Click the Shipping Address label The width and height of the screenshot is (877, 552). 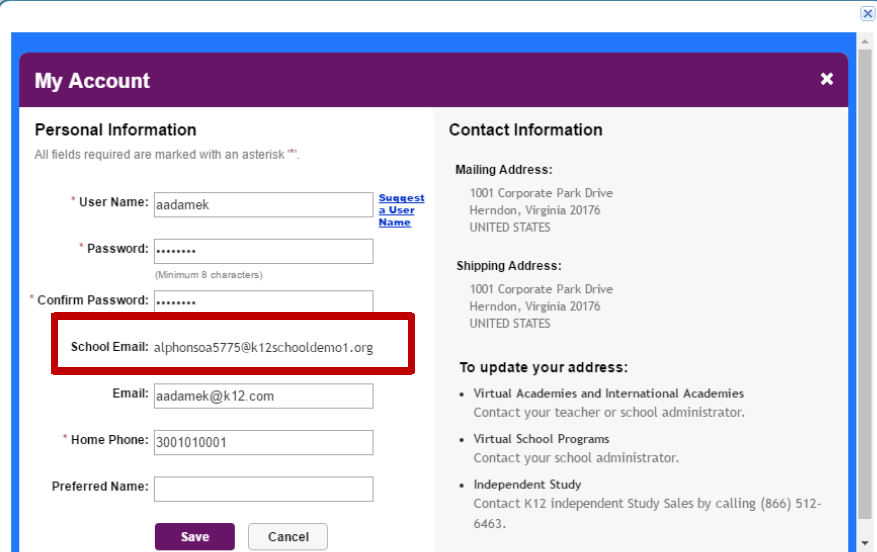point(508,266)
